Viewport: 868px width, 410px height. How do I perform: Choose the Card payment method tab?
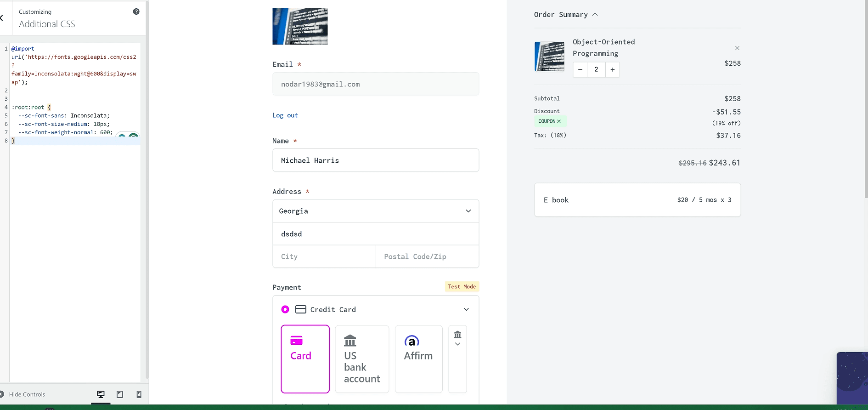click(x=305, y=359)
